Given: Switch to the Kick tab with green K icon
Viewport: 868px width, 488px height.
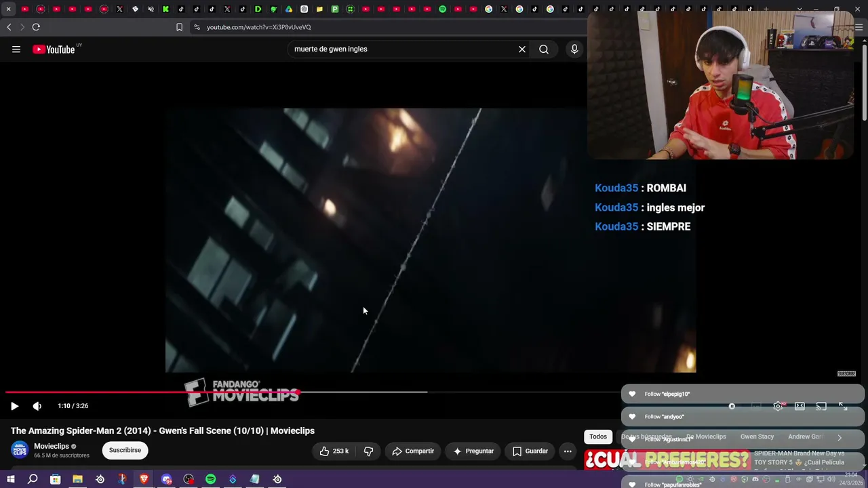Looking at the screenshot, I should point(165,9).
